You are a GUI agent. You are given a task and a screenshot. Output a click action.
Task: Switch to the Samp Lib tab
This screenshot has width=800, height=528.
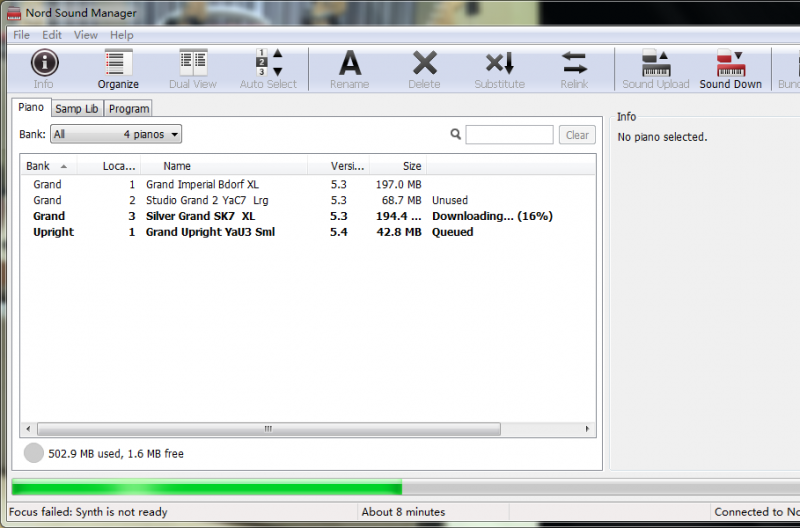(77, 109)
